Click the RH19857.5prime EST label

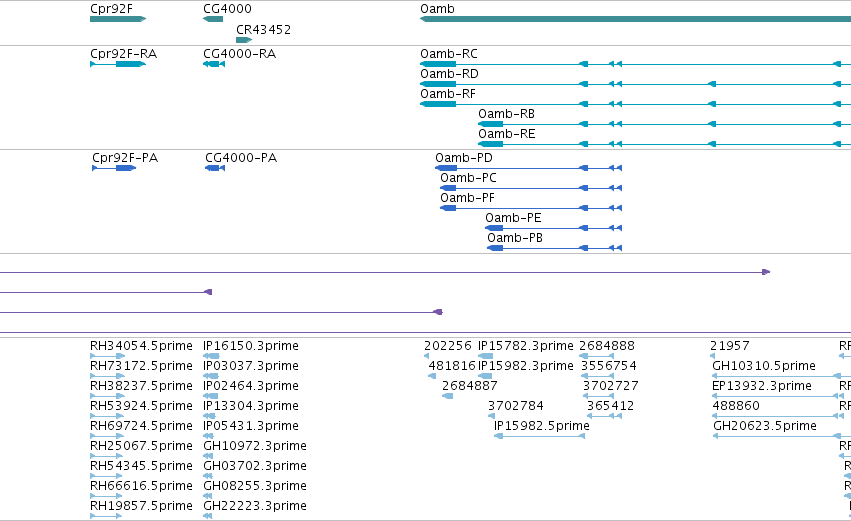tap(141, 506)
